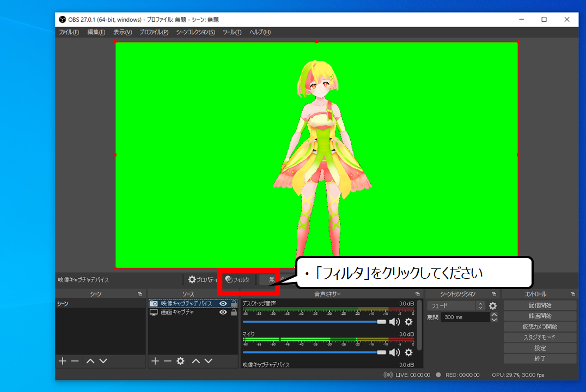
Task: Click the 録画開始 button
Action: click(540, 316)
